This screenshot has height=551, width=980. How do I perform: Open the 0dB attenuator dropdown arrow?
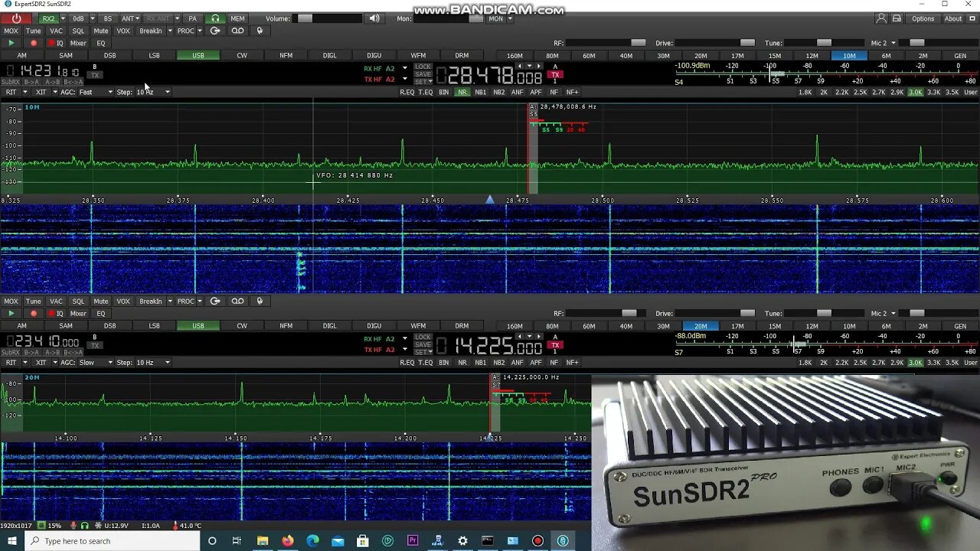pyautogui.click(x=92, y=18)
